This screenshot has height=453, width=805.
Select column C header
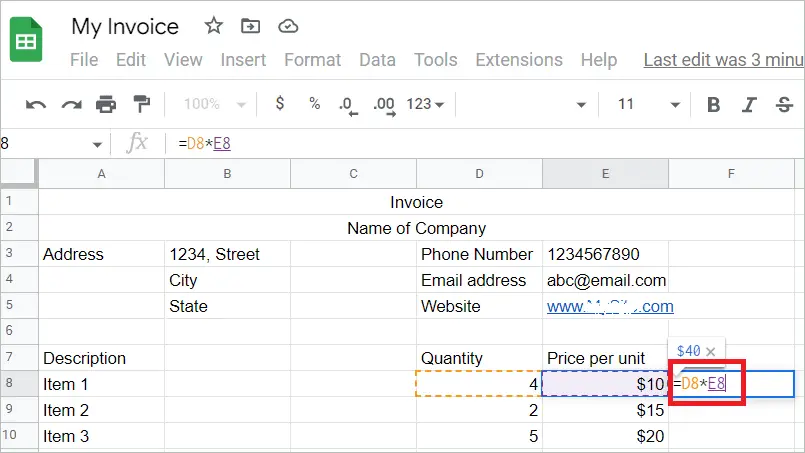coord(353,174)
